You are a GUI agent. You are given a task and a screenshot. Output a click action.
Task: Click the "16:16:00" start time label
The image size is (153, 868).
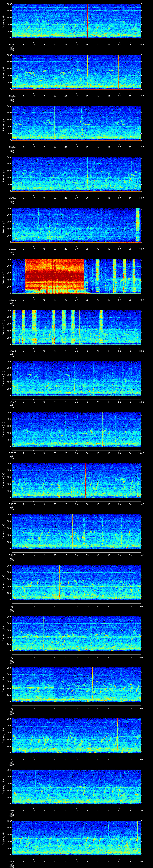tap(12, 810)
